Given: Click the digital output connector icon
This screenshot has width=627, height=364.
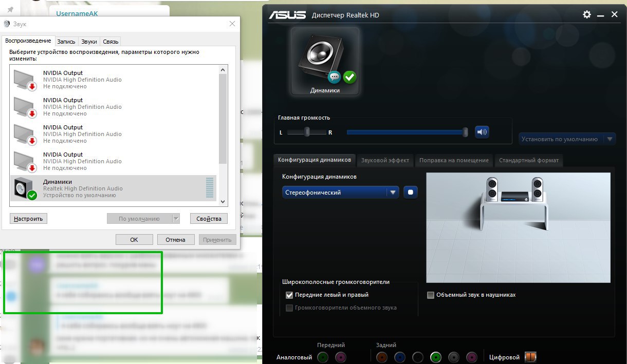Looking at the screenshot, I should [x=530, y=357].
